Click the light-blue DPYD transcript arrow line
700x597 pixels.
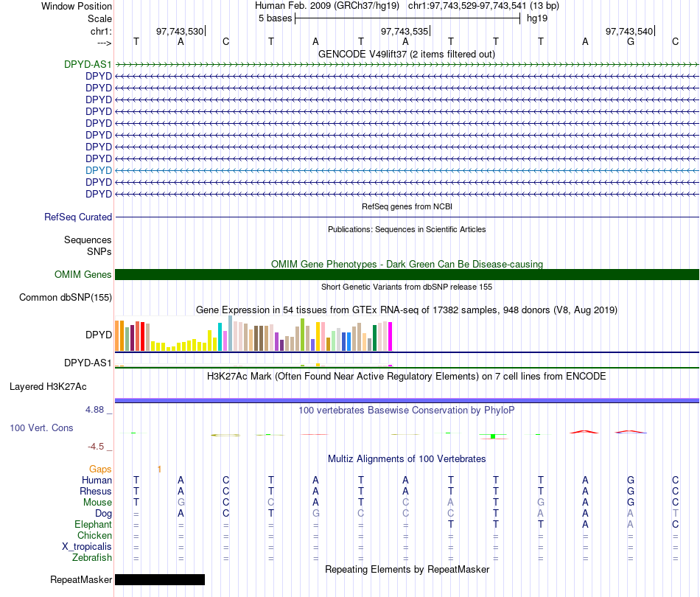[407, 170]
